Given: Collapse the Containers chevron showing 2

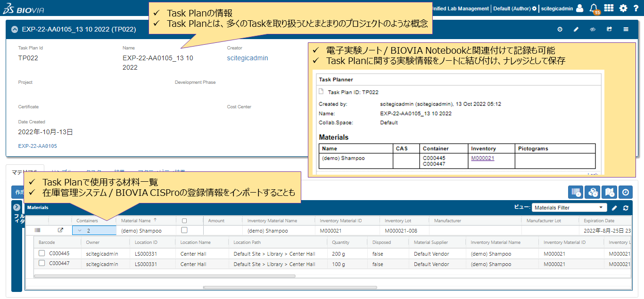Looking at the screenshot, I should (x=80, y=231).
